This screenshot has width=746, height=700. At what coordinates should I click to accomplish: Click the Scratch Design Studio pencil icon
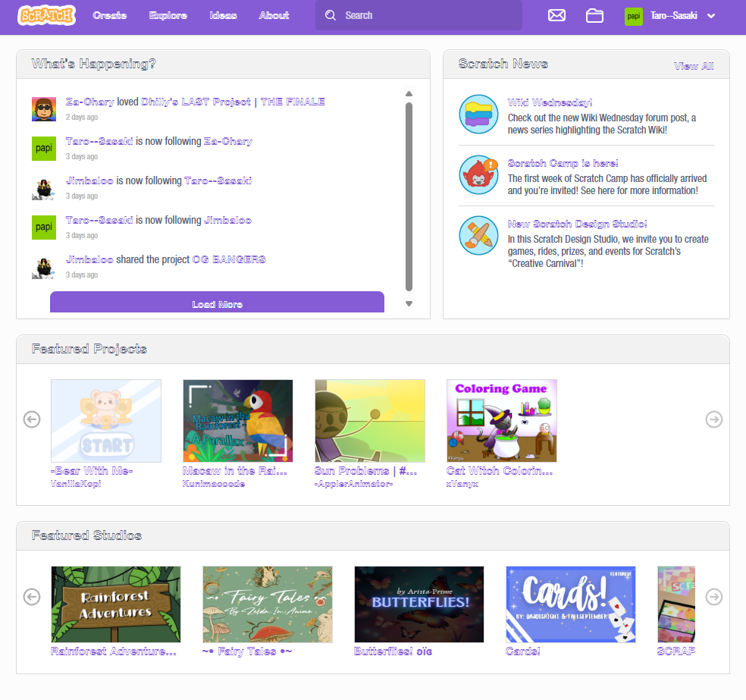point(478,236)
